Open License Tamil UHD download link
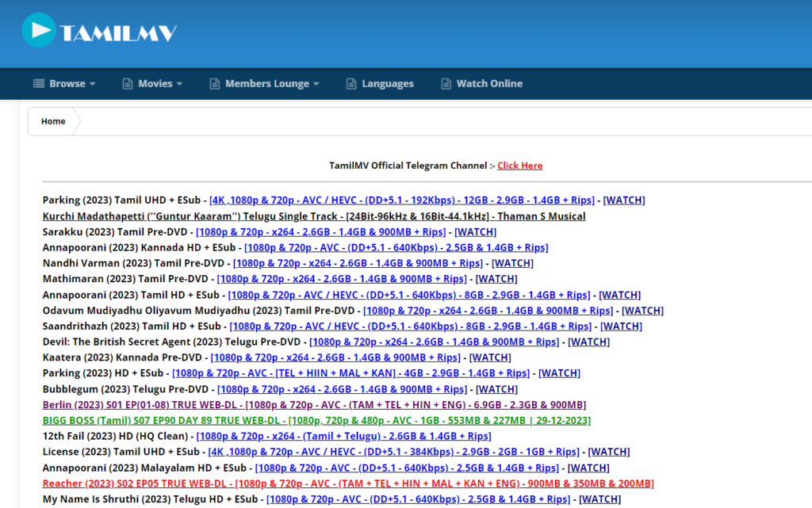 (x=393, y=452)
